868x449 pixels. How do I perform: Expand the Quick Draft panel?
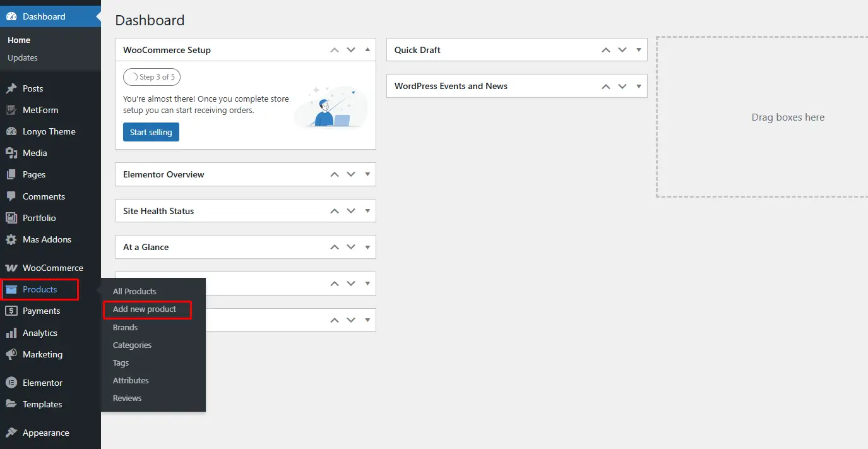[x=639, y=50]
